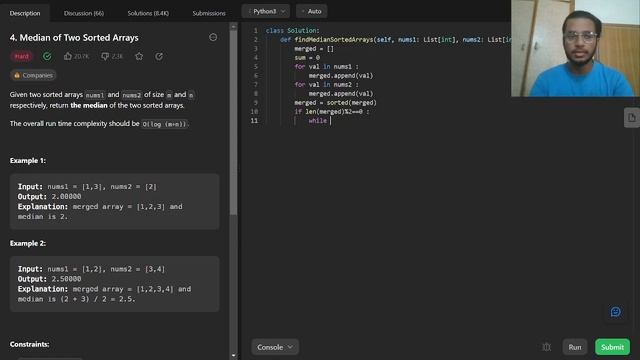Open the Solutions tab
640x360 pixels.
click(148, 13)
